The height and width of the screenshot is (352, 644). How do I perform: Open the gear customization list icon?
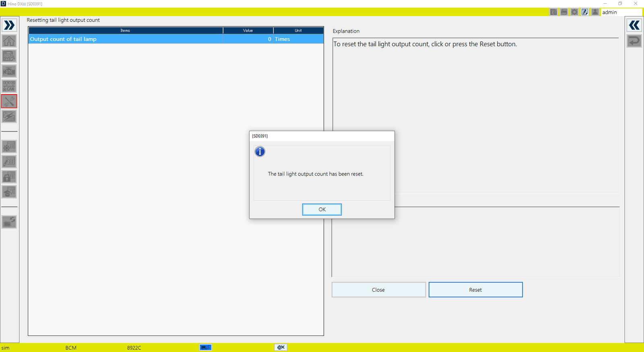[9, 146]
